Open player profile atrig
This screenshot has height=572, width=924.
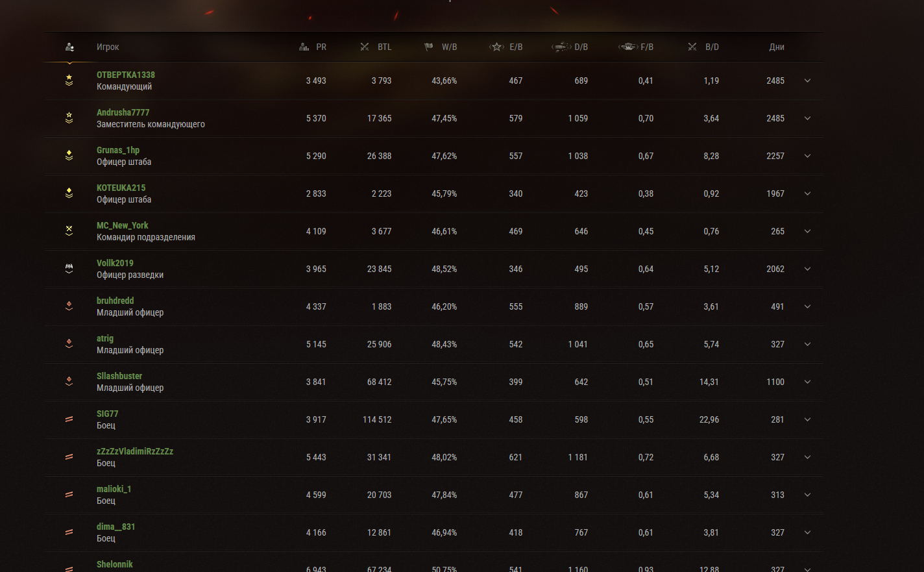pyautogui.click(x=105, y=338)
